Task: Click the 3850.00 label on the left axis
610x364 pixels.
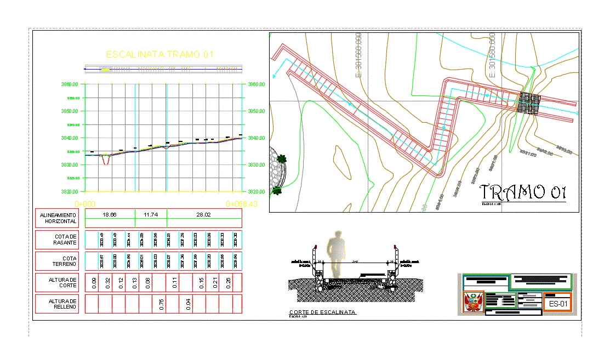Action: pyautogui.click(x=70, y=111)
